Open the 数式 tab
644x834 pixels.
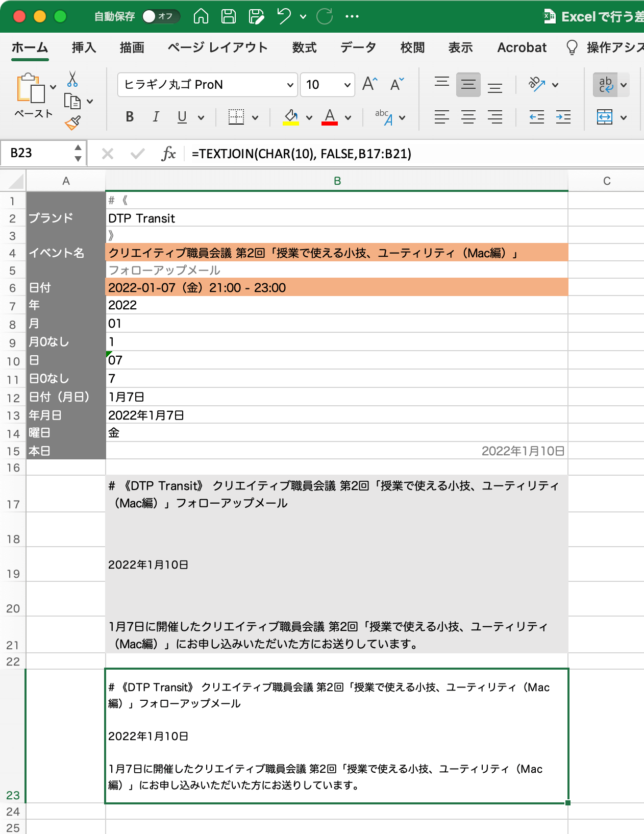pyautogui.click(x=304, y=47)
